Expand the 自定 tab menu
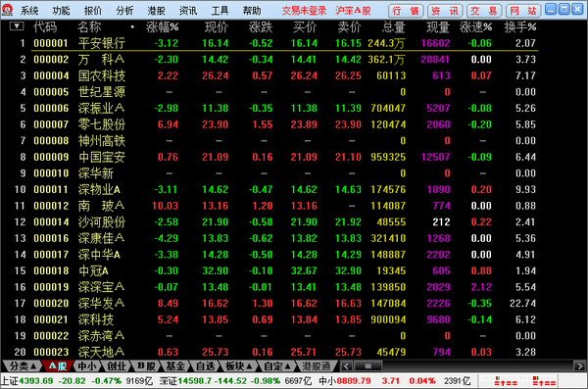Screen dimensions: 588x389 (x=276, y=365)
